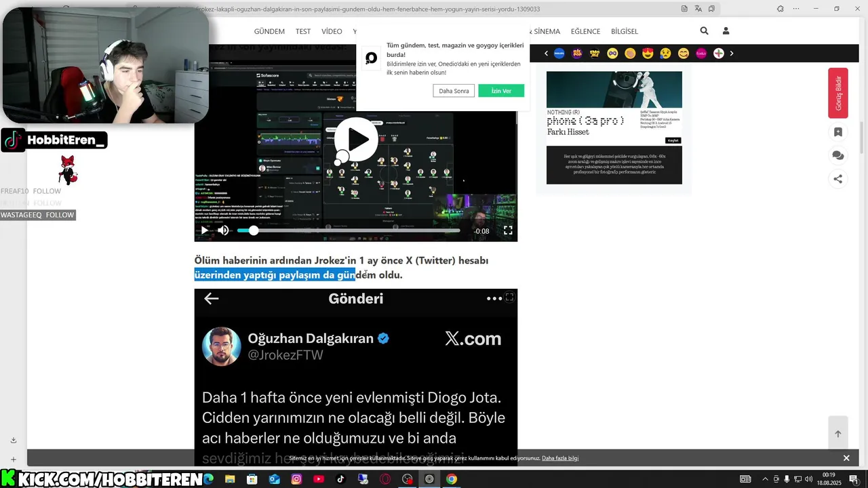Open the EĞLENCE menu item

pos(585,31)
